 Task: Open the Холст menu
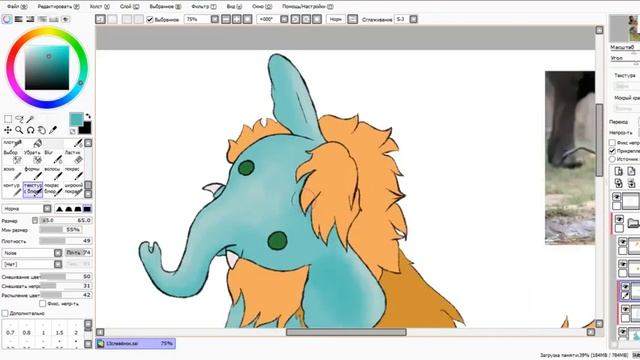click(100, 7)
